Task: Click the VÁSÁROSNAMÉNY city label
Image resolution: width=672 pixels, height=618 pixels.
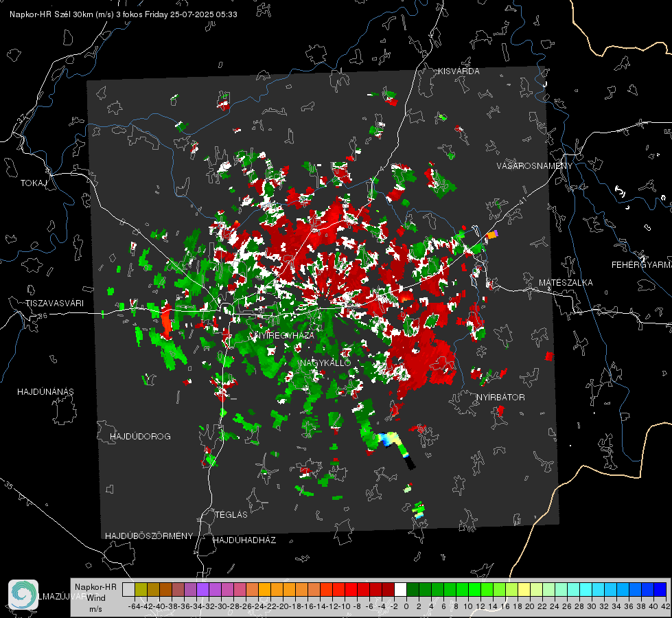Action: point(535,166)
